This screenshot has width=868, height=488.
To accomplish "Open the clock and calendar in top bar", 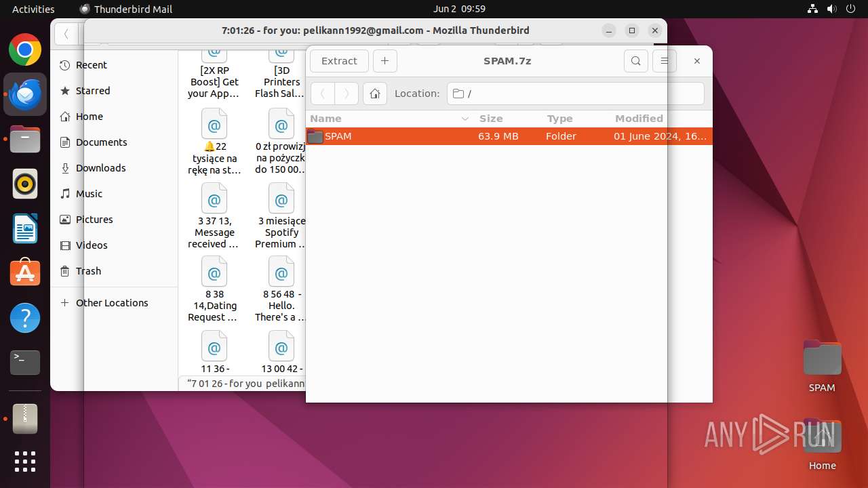I will click(459, 9).
